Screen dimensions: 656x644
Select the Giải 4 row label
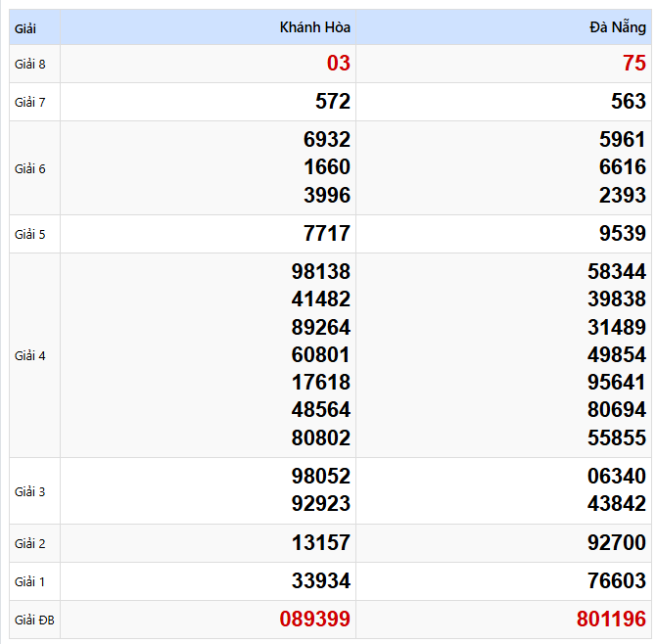click(x=29, y=355)
